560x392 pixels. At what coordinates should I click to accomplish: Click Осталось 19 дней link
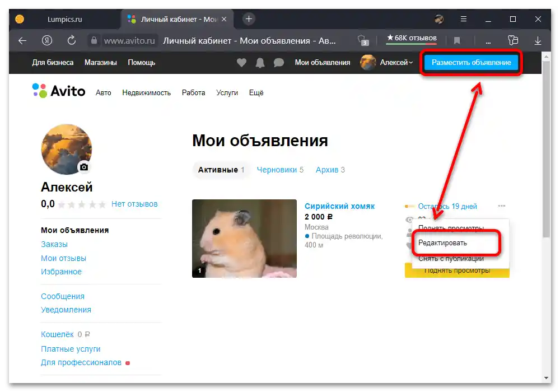(x=447, y=206)
